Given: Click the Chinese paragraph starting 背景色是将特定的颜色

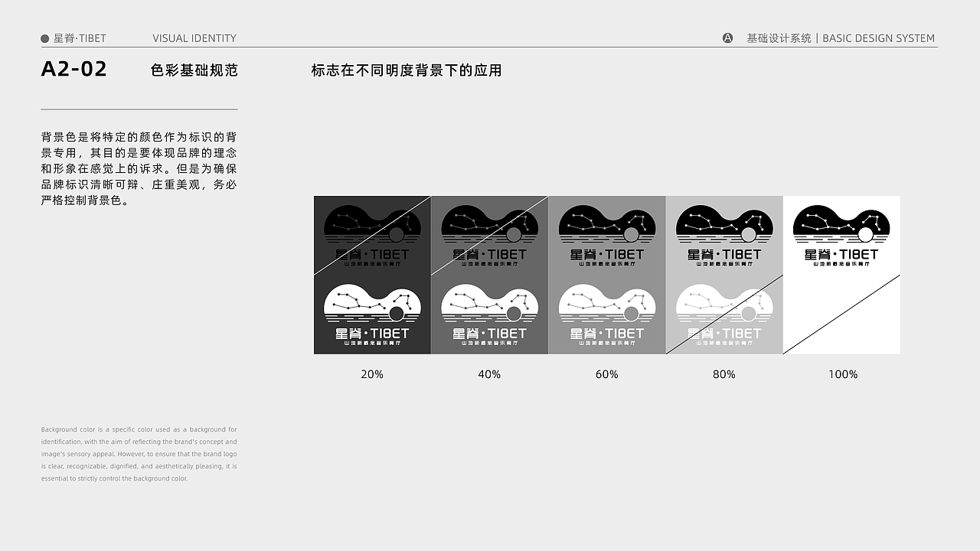Looking at the screenshot, I should click(x=139, y=169).
